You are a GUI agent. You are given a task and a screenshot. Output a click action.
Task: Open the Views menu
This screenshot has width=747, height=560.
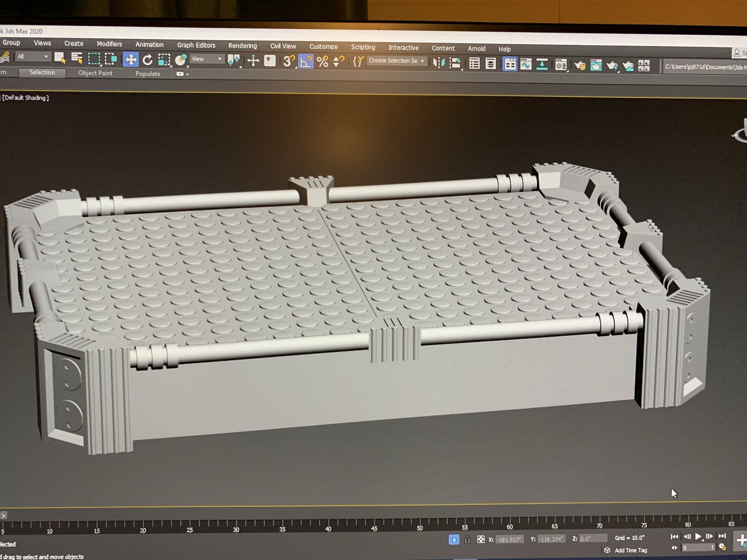click(x=42, y=43)
